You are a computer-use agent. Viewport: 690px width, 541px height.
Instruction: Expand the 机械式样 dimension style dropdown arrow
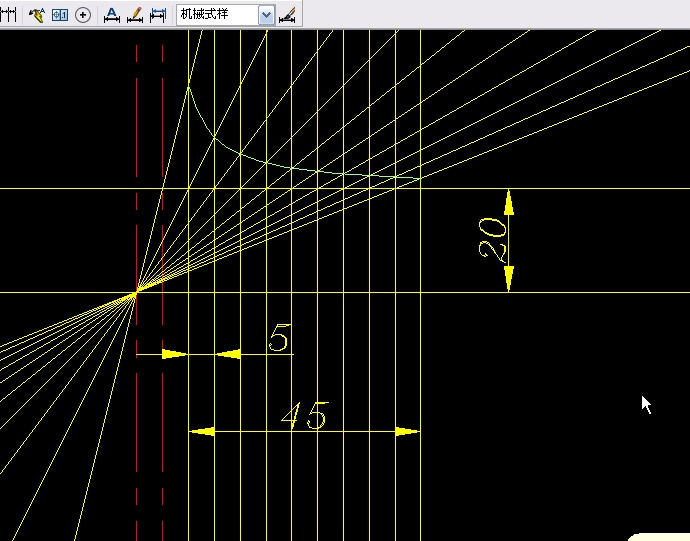[266, 15]
